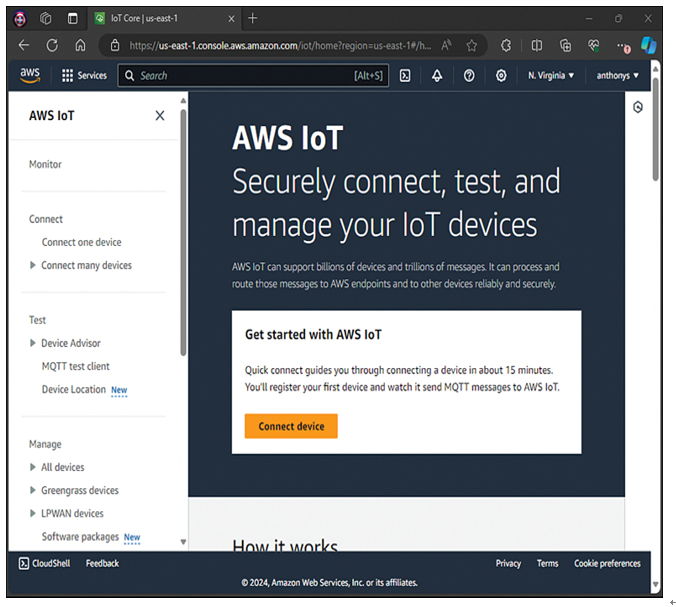The height and width of the screenshot is (607, 676).
Task: Click the Feedback link
Action: [102, 563]
